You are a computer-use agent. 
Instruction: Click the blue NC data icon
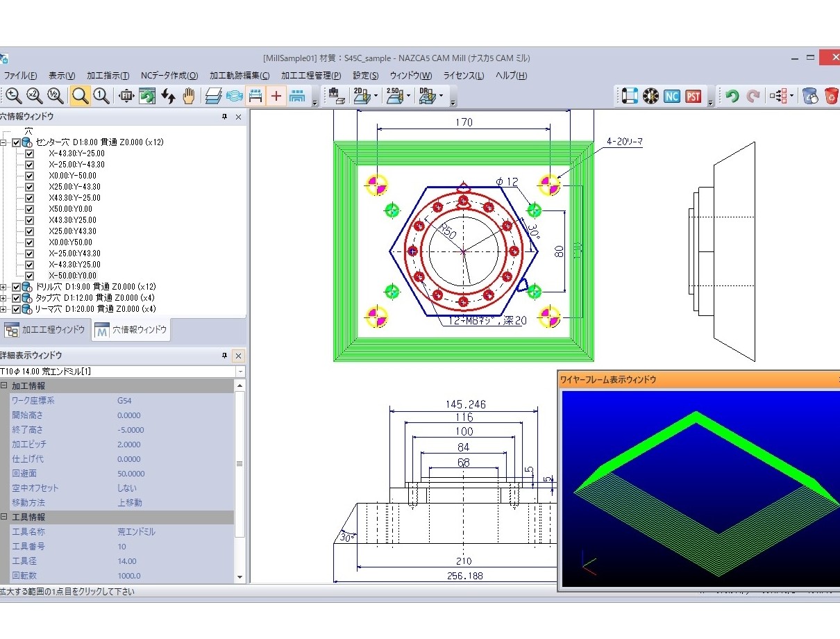pos(672,97)
